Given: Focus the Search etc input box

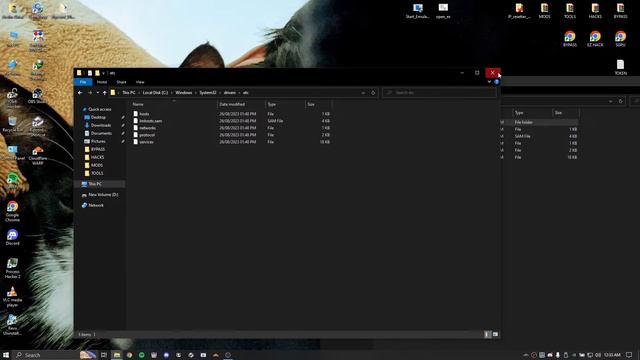Looking at the screenshot, I should [440, 93].
